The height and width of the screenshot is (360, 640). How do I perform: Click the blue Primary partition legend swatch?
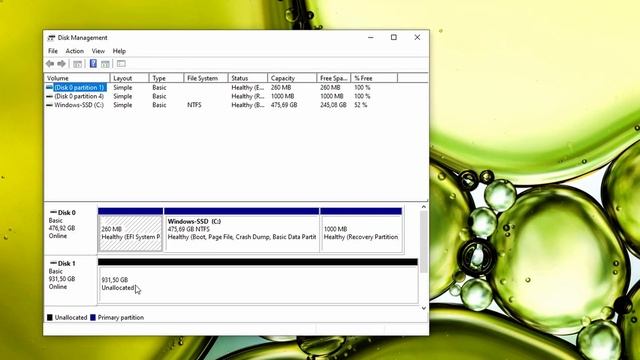coord(93,317)
